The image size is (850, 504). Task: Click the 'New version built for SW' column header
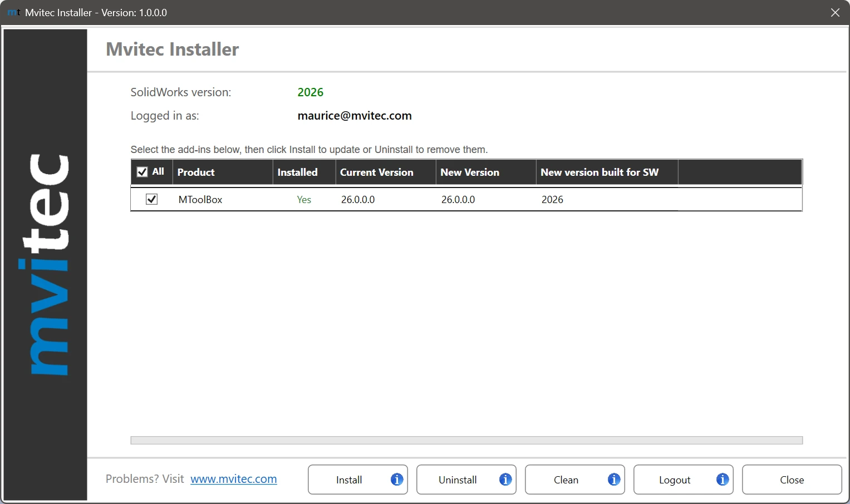click(599, 172)
